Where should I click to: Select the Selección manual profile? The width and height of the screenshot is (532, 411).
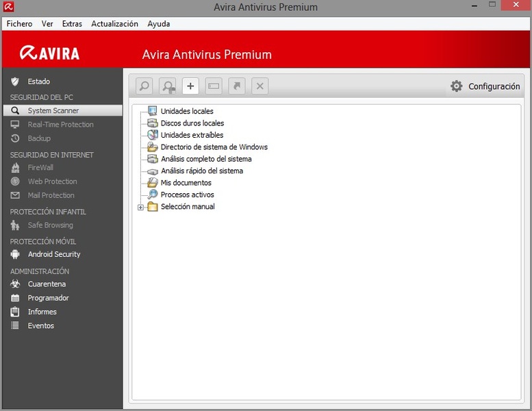pyautogui.click(x=188, y=206)
